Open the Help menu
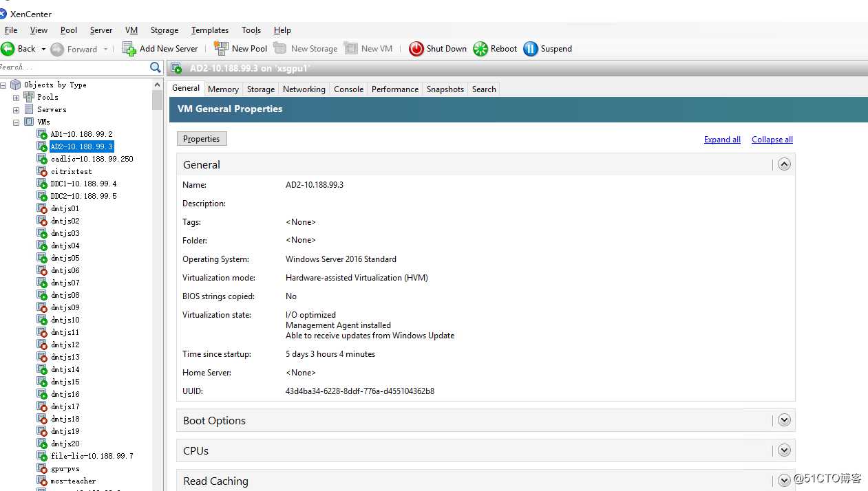The width and height of the screenshot is (868, 491). 282,30
